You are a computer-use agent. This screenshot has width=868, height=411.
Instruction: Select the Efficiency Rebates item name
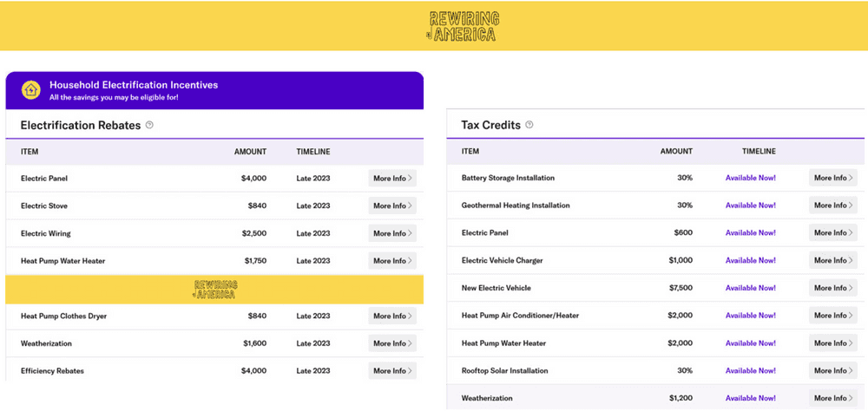tap(52, 370)
